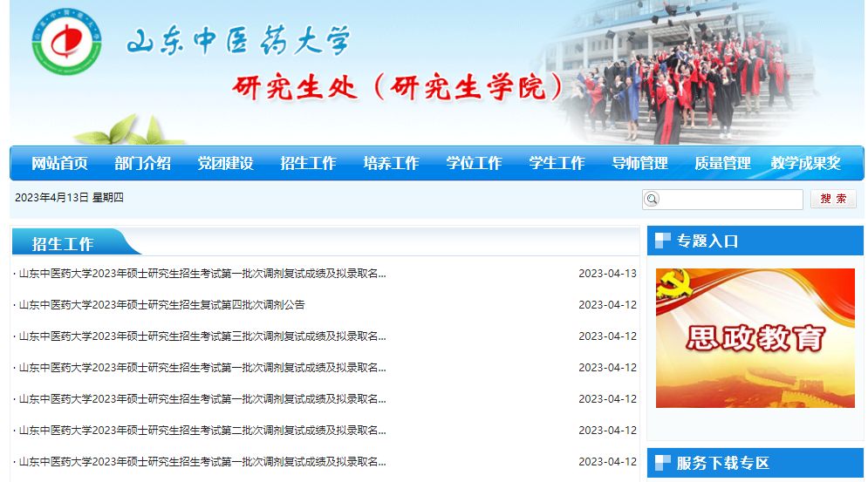Open the 网站首页 navigation item
Viewport: 868px width, 482px height.
coord(59,163)
